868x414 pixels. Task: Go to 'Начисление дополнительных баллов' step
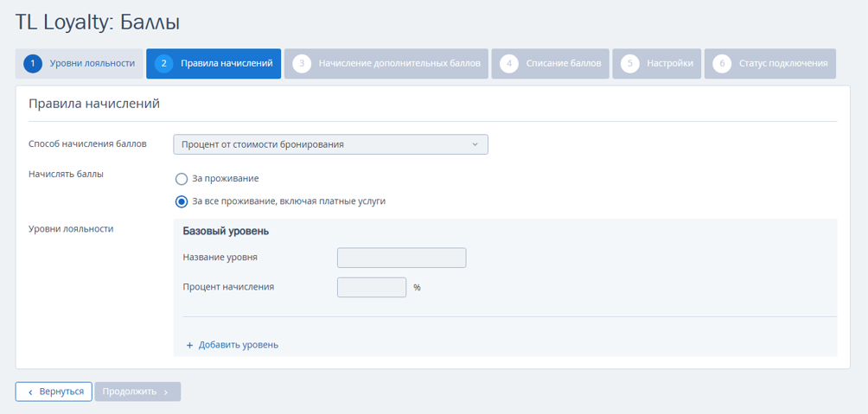(386, 64)
